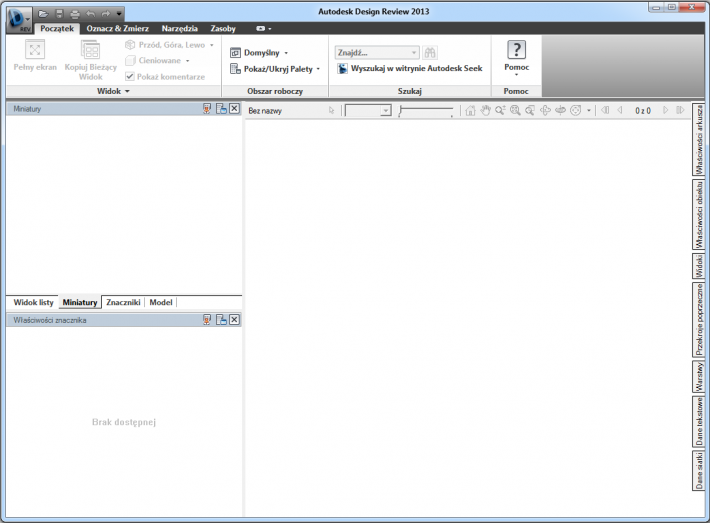Open the Warstwy side palette
This screenshot has width=710, height=523.
699,376
